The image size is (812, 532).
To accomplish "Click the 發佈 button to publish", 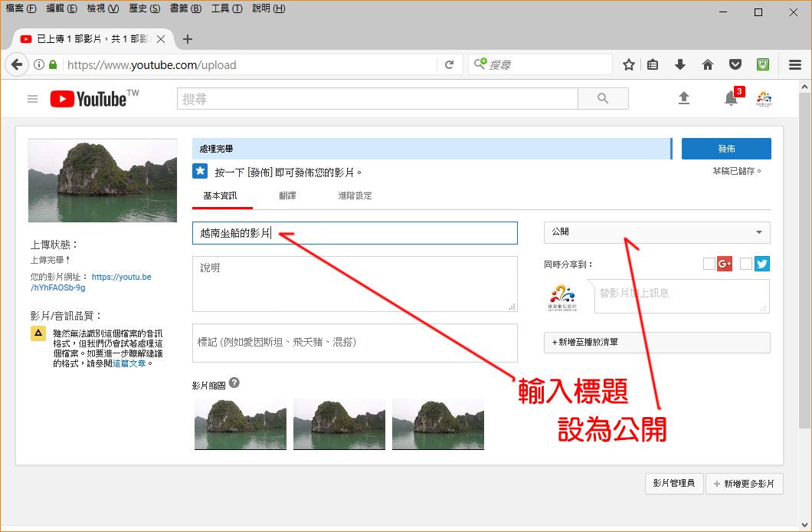I will click(x=725, y=148).
